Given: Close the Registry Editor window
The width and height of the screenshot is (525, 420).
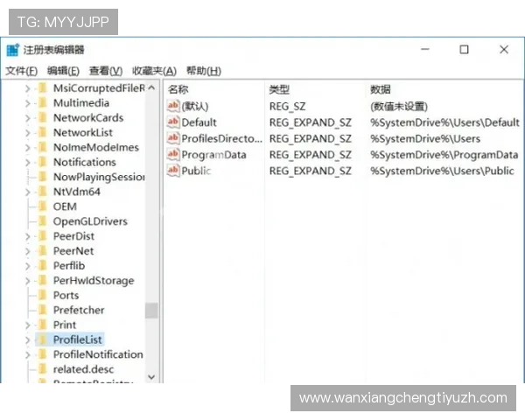Looking at the screenshot, I should [504, 50].
